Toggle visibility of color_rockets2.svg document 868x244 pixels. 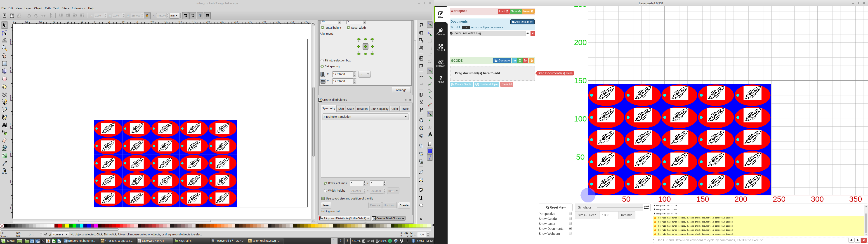click(528, 33)
